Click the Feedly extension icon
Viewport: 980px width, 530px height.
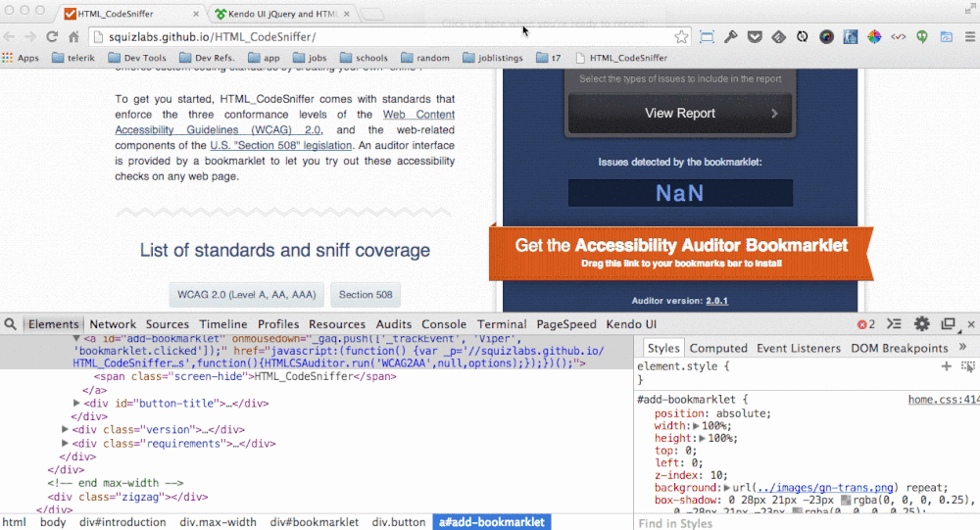pyautogui.click(x=779, y=37)
